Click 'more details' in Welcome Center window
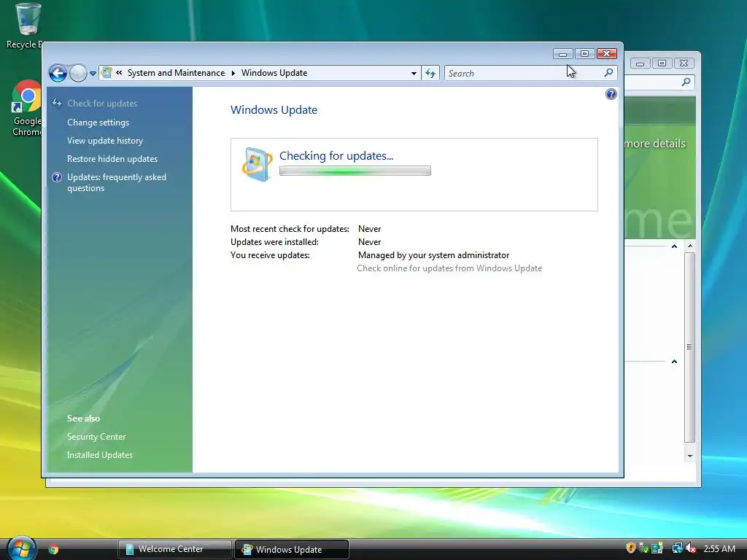 click(654, 144)
